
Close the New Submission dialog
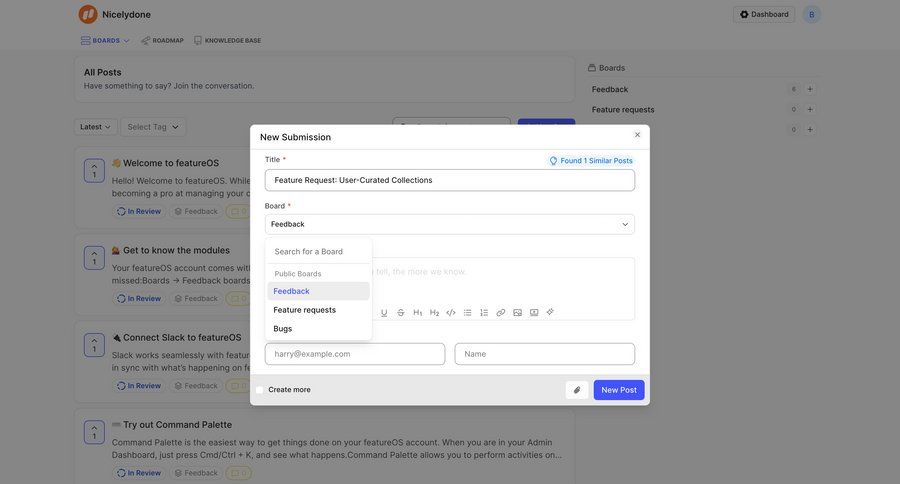[637, 134]
